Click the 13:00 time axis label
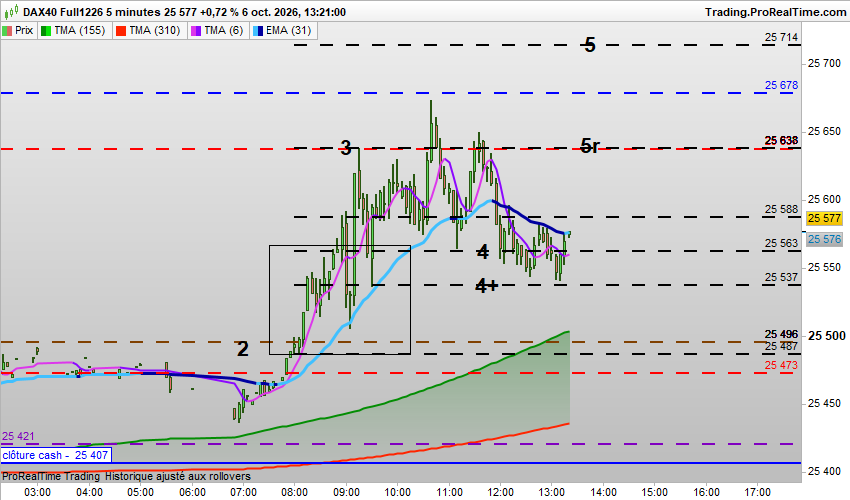This screenshot has height=500, width=850. pos(552,492)
